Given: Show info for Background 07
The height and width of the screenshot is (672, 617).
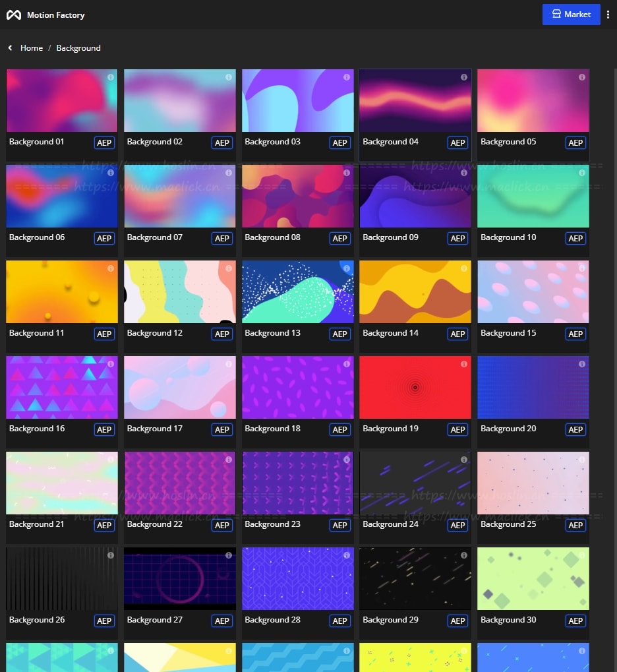Looking at the screenshot, I should [x=228, y=173].
